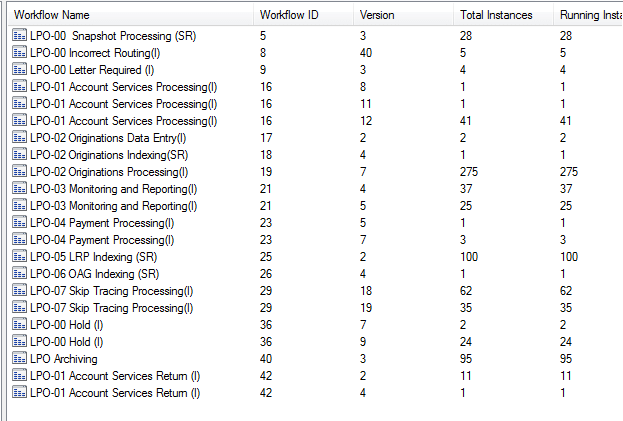Click the LPO-00 Incorrect Routing workflow icon

point(19,52)
